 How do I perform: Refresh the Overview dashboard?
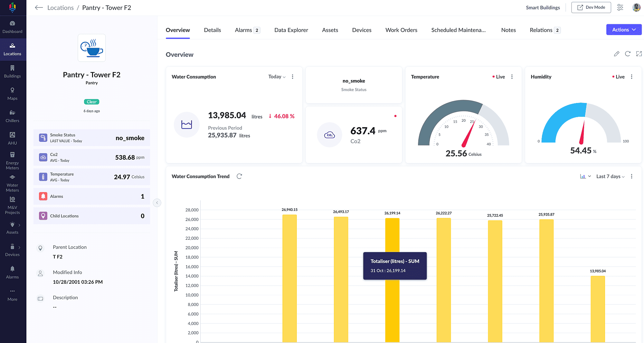[x=628, y=54]
